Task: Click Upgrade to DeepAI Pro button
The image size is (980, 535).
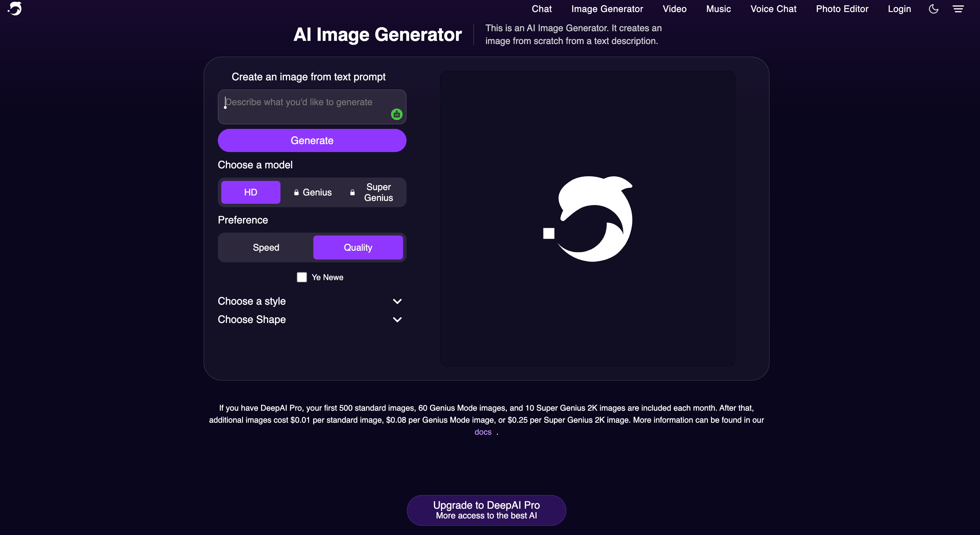Action: 486,510
